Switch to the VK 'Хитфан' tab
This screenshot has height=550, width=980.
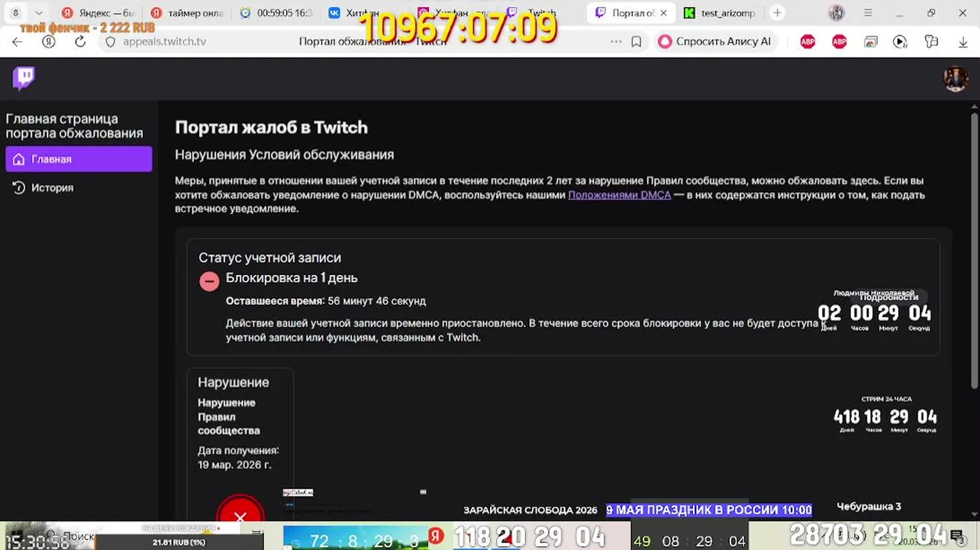click(x=365, y=13)
